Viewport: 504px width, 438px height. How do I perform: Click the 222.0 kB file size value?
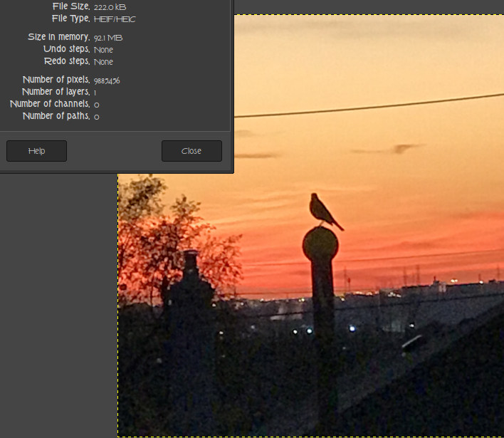tap(110, 6)
